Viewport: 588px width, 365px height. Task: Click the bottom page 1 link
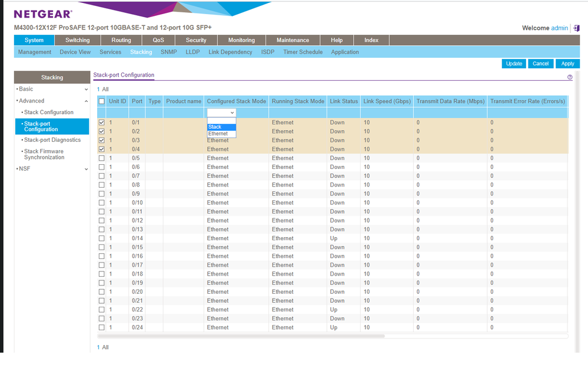pos(98,347)
